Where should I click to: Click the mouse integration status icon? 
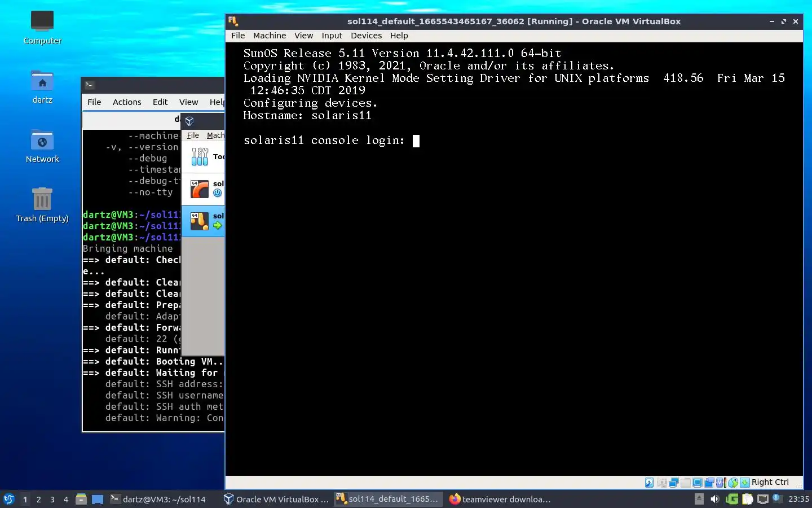733,483
